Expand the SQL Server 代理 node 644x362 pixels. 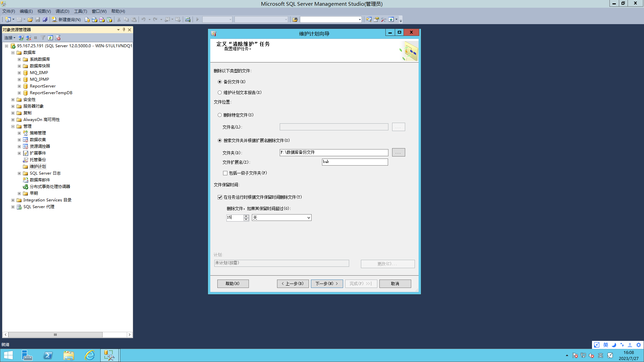coord(13,207)
